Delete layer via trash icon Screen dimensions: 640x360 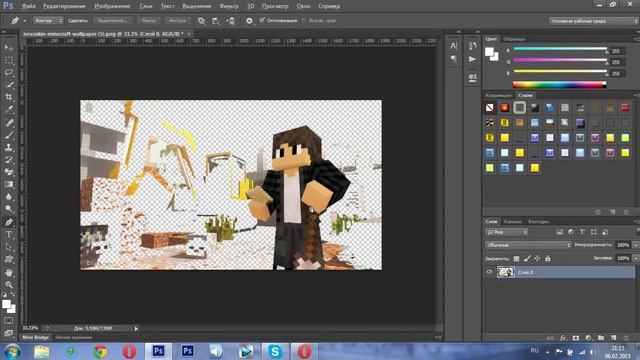coord(626,338)
